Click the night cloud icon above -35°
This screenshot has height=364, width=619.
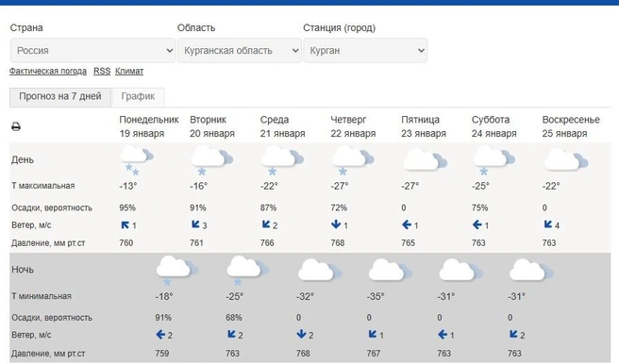coord(390,270)
